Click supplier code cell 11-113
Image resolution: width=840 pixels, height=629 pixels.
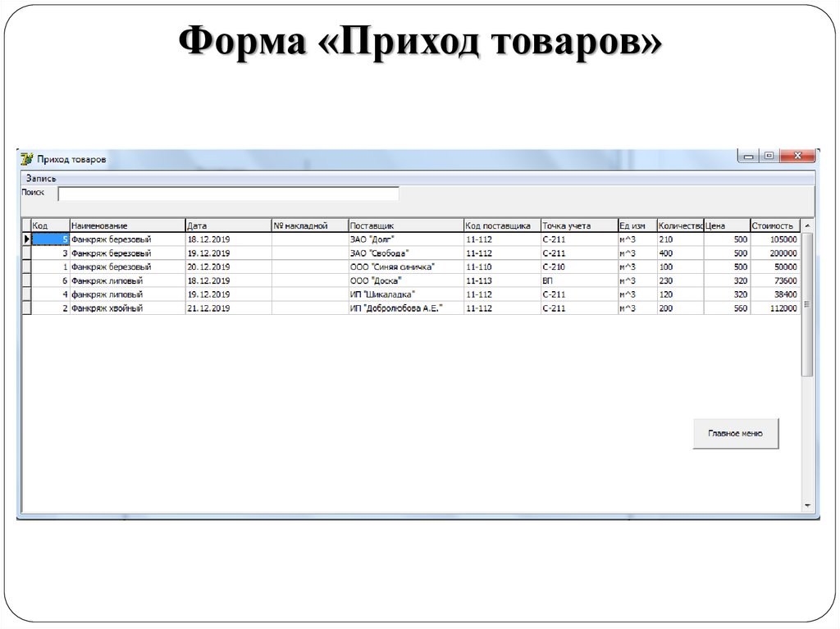tap(503, 280)
